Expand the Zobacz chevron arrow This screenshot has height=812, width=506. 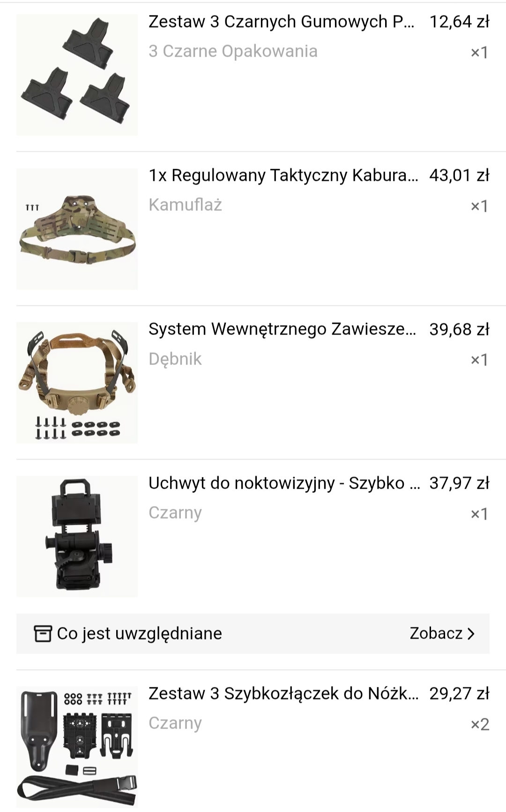tap(471, 633)
